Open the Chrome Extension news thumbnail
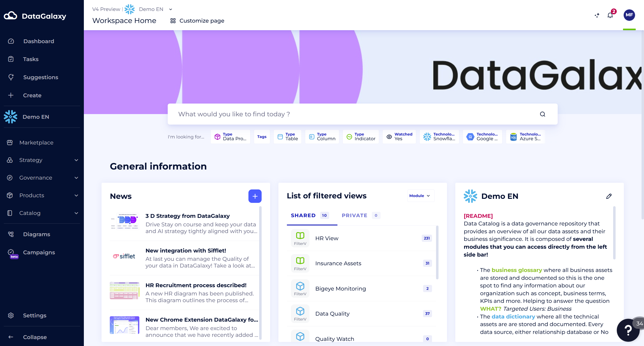The width and height of the screenshot is (644, 346). coord(125,325)
